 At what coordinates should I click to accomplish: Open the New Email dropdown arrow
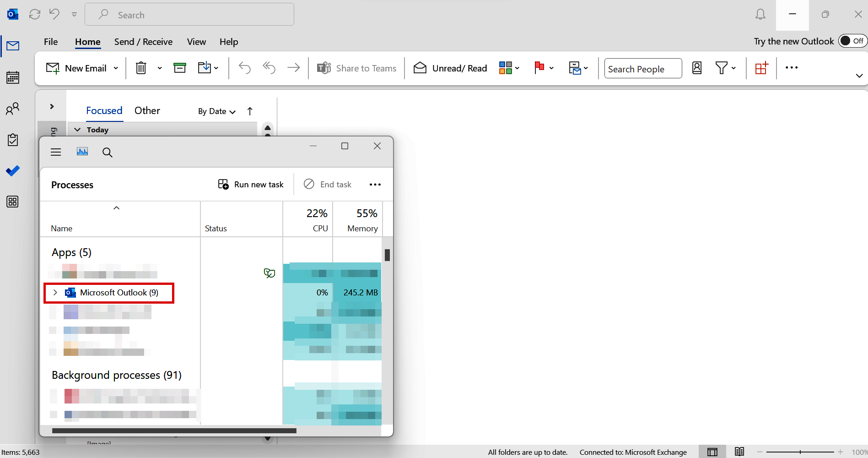coord(116,67)
